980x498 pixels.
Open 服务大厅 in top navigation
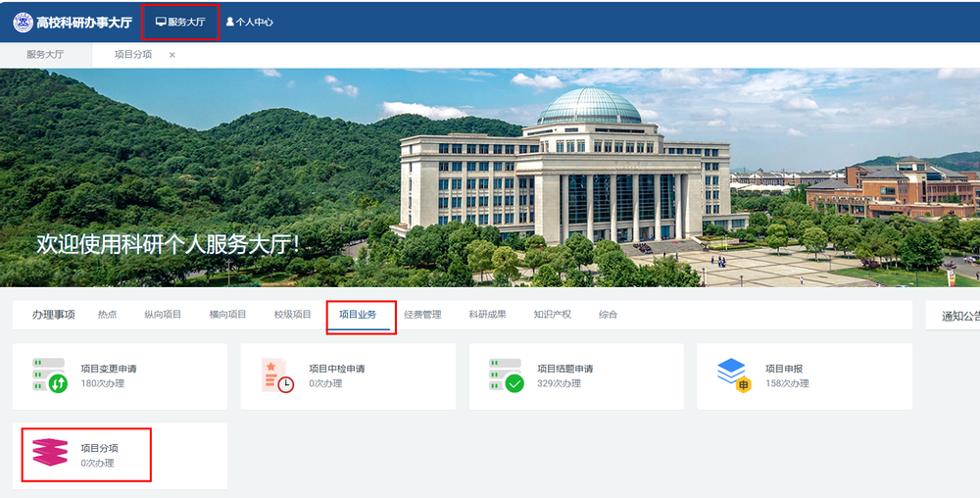tap(180, 22)
